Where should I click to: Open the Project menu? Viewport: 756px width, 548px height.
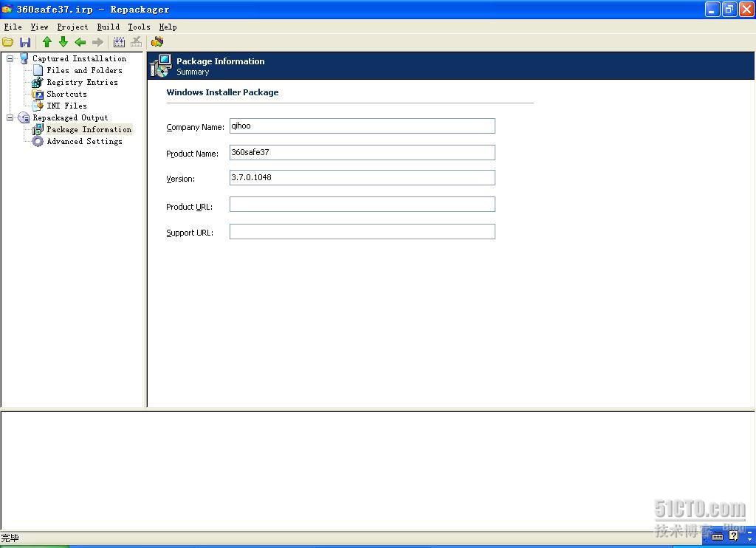[72, 27]
